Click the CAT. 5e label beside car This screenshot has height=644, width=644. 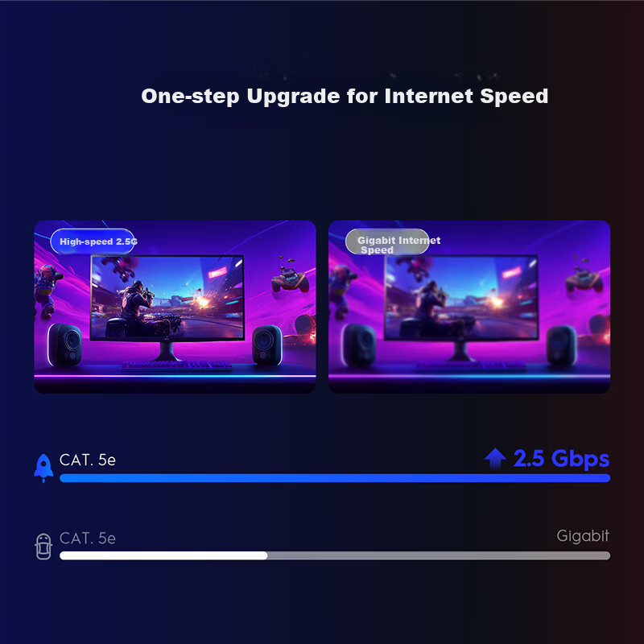click(88, 538)
